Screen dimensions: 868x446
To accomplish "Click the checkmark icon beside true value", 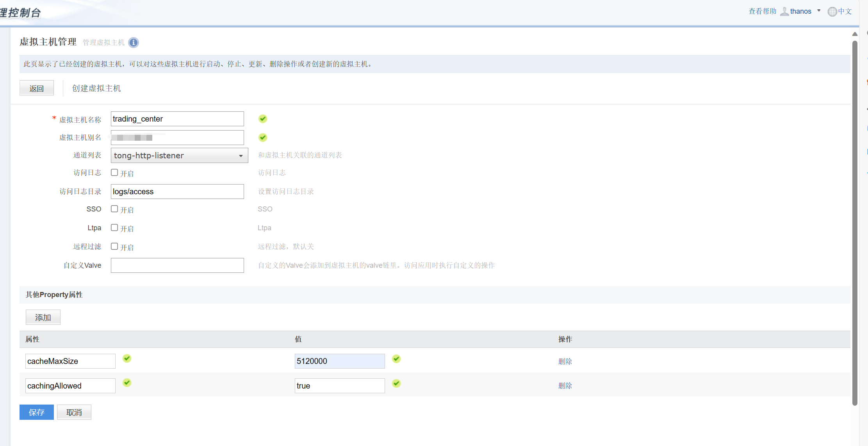I will (x=396, y=383).
